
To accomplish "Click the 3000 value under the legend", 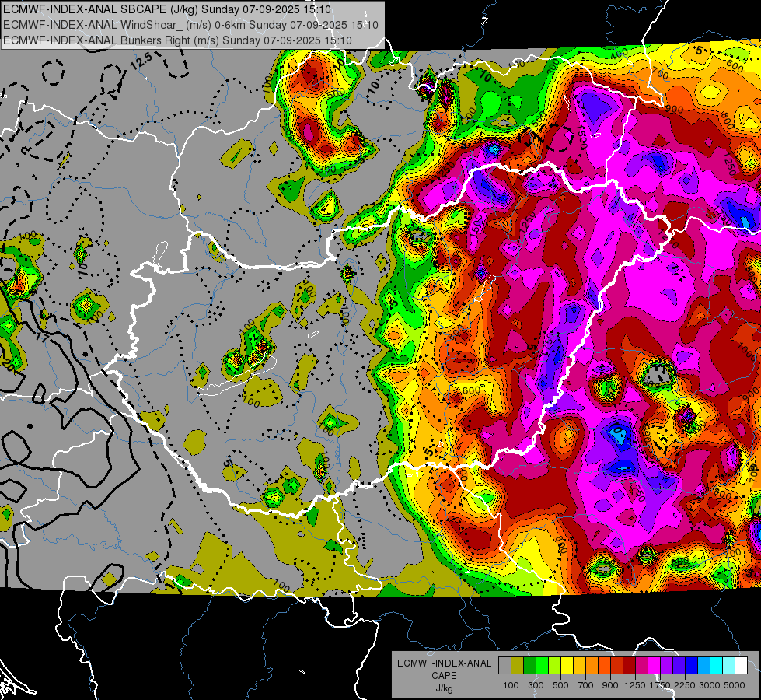I will (x=710, y=685).
